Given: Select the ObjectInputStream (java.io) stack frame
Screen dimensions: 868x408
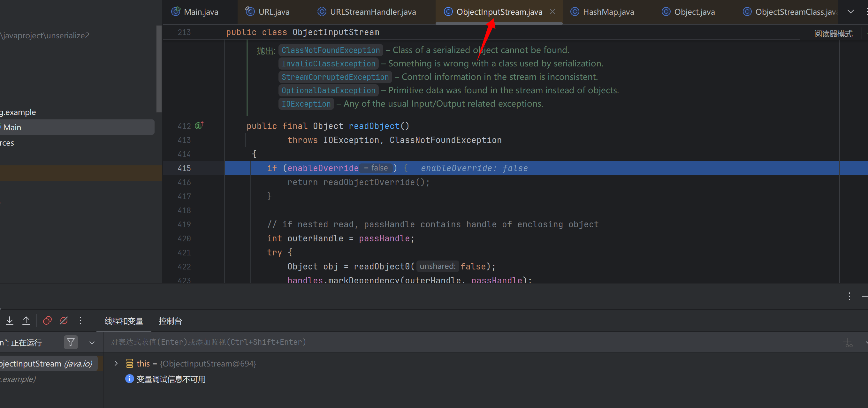Looking at the screenshot, I should click(x=47, y=364).
